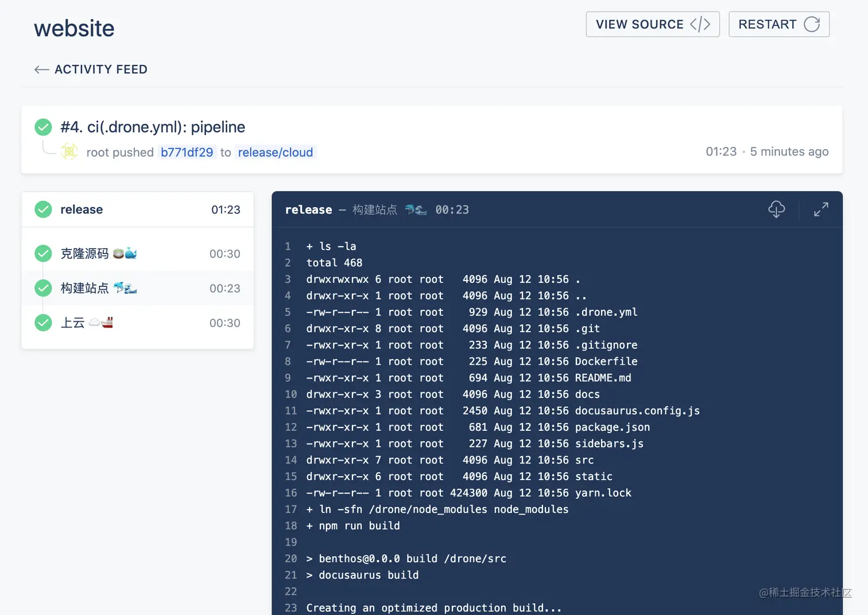Select the 克隆源码 step

click(138, 254)
